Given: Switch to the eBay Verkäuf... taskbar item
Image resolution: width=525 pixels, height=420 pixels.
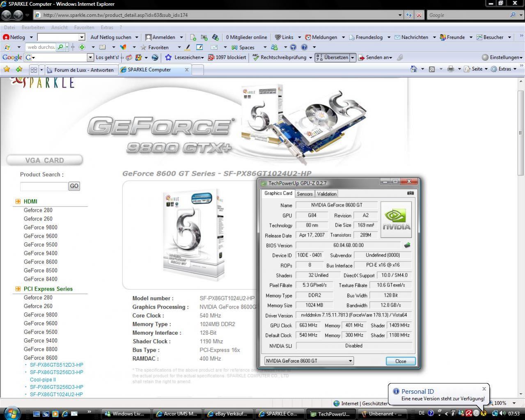Looking at the screenshot, I should (228, 413).
